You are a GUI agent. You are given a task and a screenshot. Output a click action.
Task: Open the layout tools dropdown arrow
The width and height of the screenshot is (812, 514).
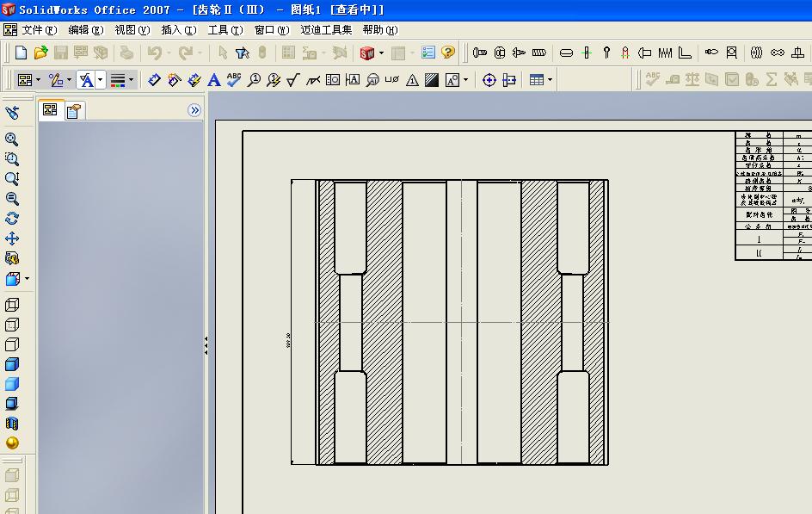[39, 80]
